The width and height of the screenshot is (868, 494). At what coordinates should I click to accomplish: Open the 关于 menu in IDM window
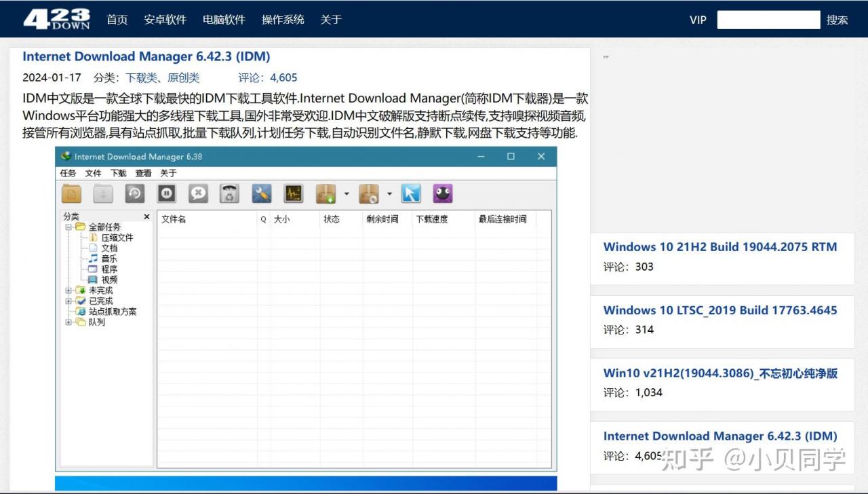pyautogui.click(x=168, y=173)
